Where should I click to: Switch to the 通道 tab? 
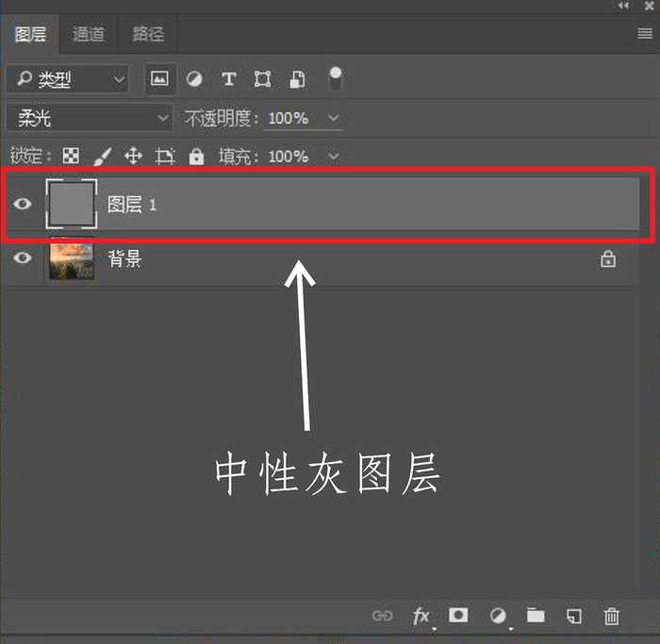coord(89,34)
